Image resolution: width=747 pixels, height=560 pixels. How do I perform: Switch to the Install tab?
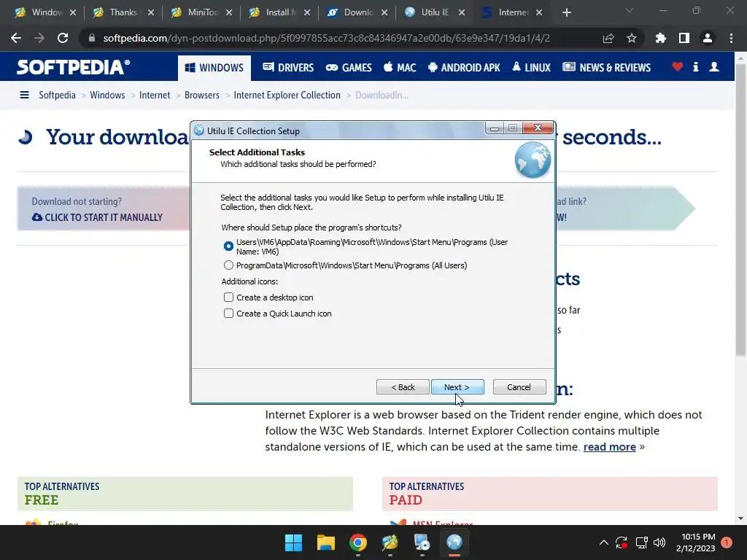click(x=280, y=12)
